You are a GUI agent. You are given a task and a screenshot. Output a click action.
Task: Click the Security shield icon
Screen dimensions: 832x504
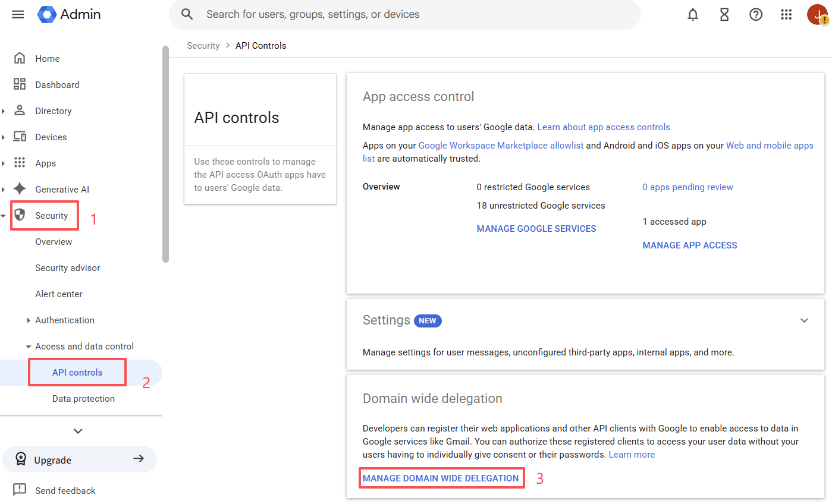20,215
